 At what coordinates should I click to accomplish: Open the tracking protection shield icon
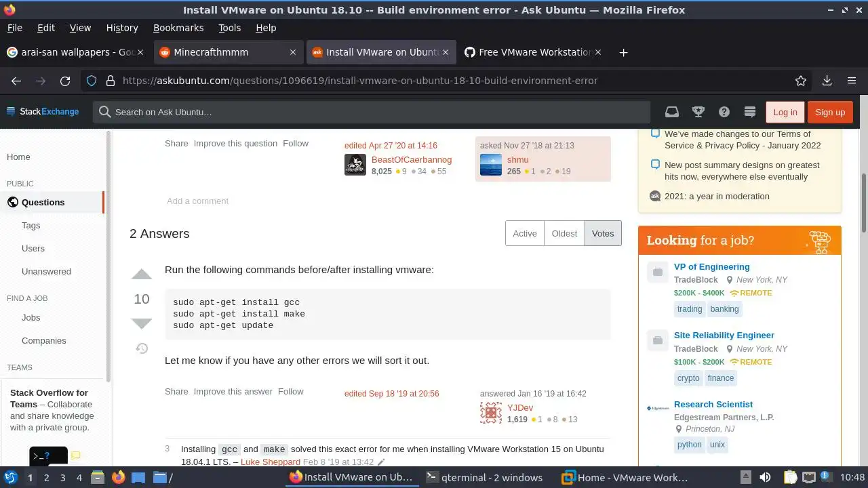pos(92,81)
